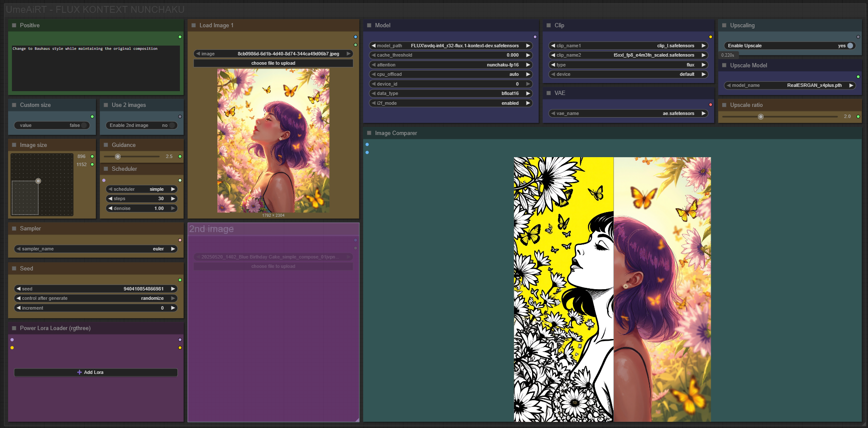Screen dimensions: 868x428
Task: Click into the Positive prompt text box
Action: (x=95, y=68)
